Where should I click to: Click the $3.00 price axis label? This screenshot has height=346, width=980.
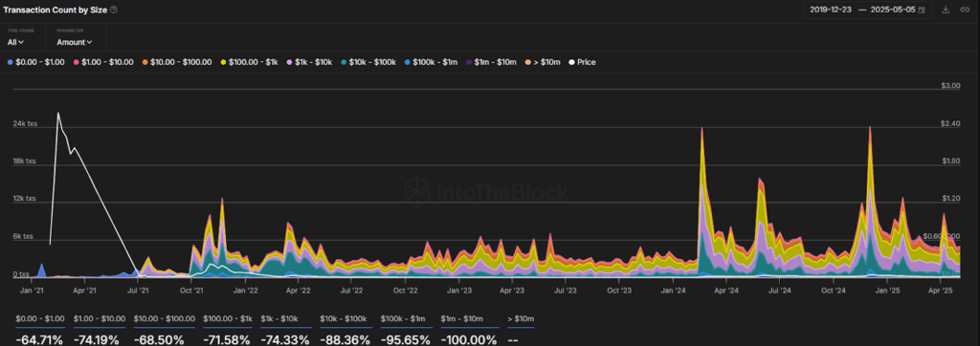pos(950,86)
